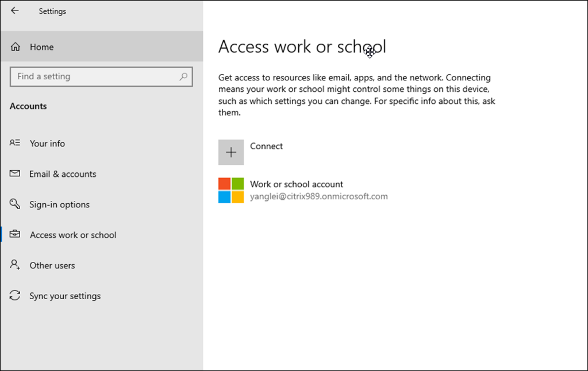Click the briefcase icon for work or school
Image resolution: width=588 pixels, height=371 pixels.
click(16, 235)
